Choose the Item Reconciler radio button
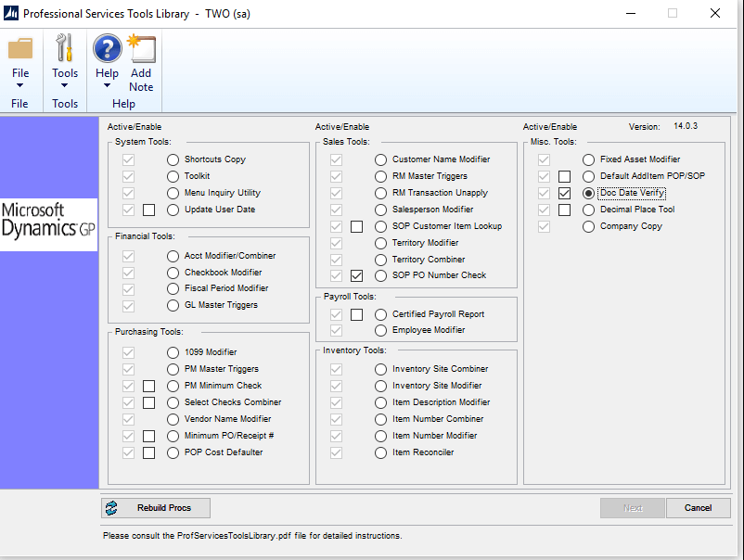This screenshot has width=744, height=560. coord(380,452)
